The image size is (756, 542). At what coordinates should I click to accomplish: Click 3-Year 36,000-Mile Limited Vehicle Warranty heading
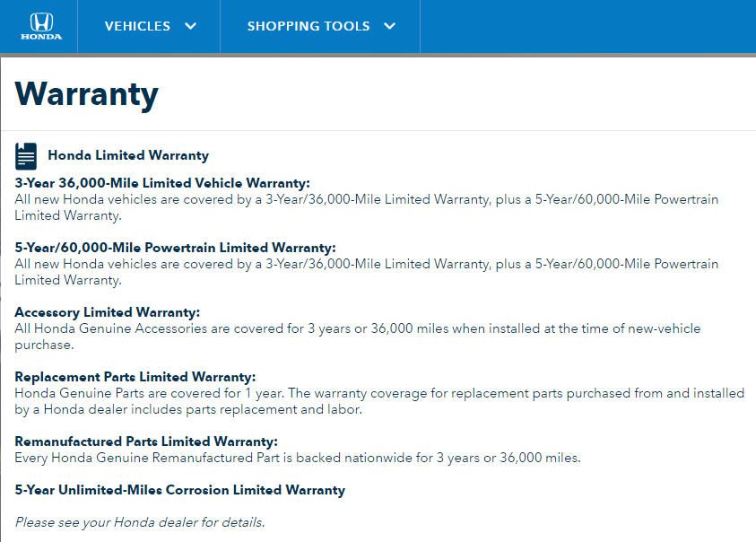(162, 183)
